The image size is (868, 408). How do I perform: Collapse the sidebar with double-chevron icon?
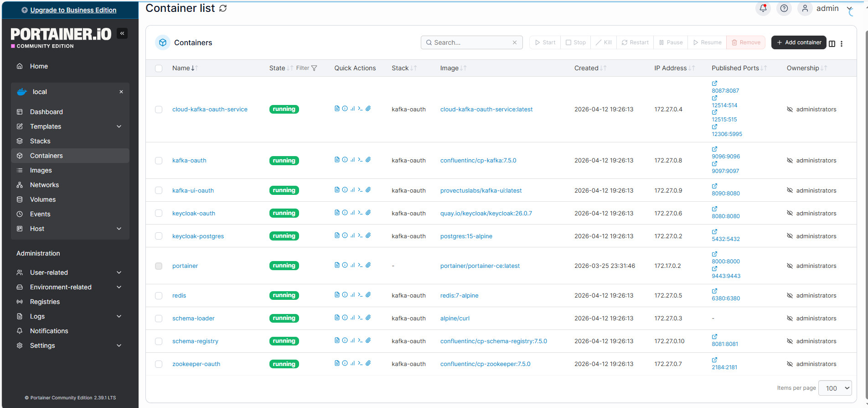[x=122, y=33]
